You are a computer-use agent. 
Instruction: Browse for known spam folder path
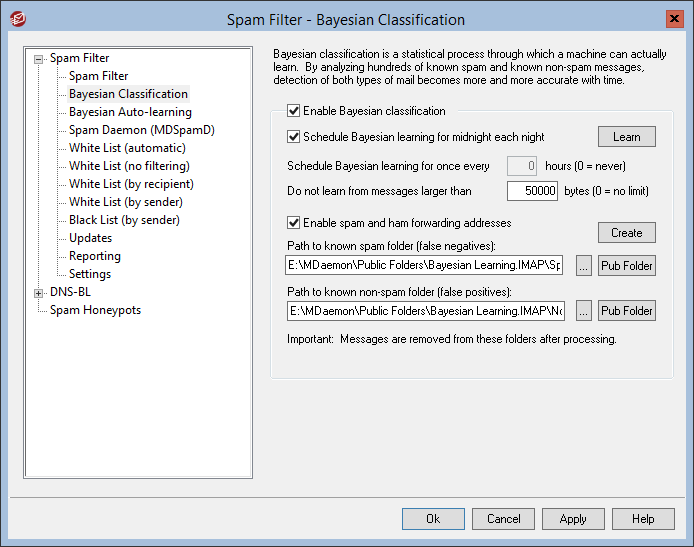point(583,266)
